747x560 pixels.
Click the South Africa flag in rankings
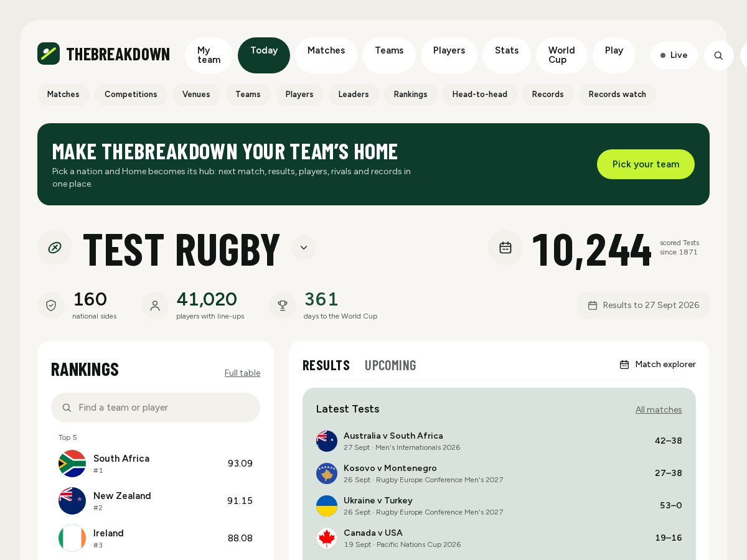tap(72, 464)
